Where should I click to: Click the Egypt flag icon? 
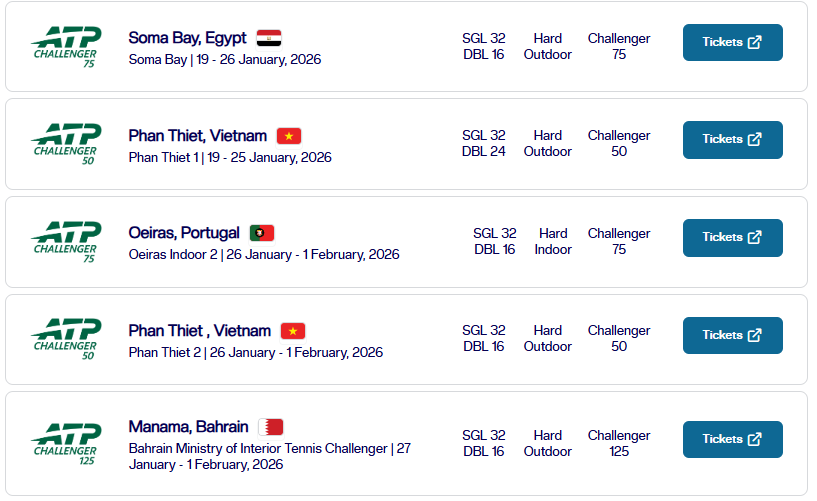click(x=269, y=38)
